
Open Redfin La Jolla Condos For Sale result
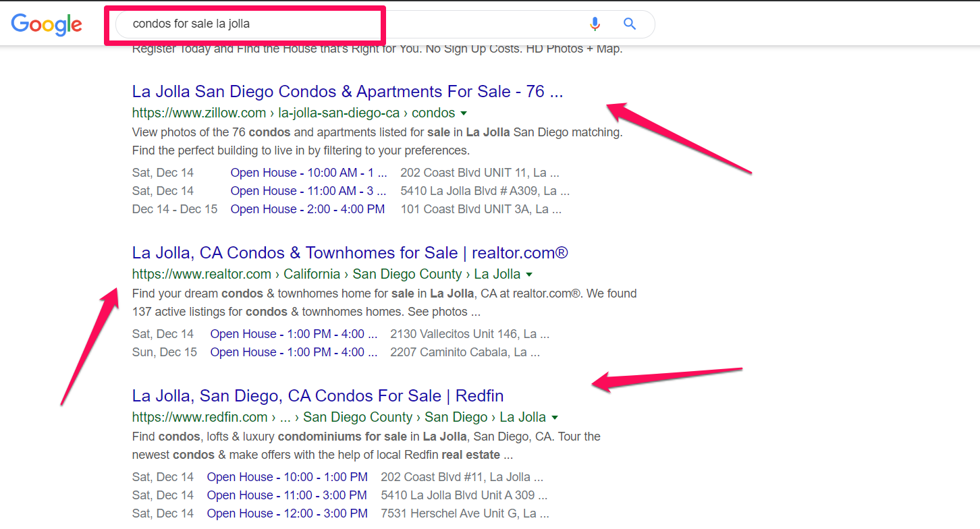[x=318, y=395]
